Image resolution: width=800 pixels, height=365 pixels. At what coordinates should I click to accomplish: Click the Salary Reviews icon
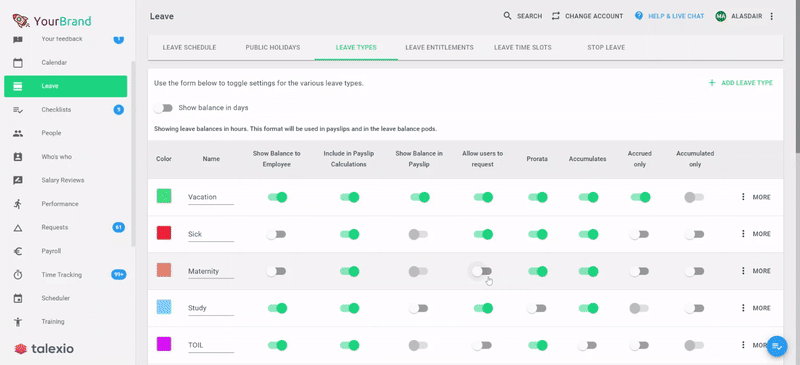18,180
